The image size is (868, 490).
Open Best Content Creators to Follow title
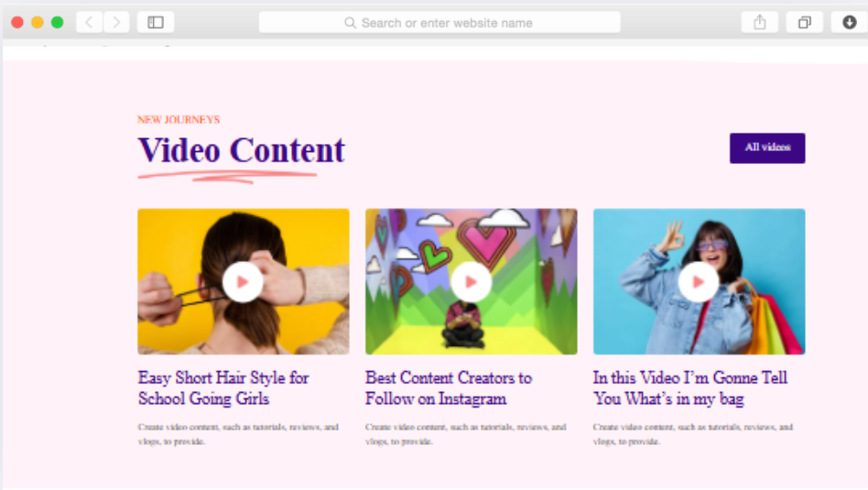pyautogui.click(x=448, y=387)
